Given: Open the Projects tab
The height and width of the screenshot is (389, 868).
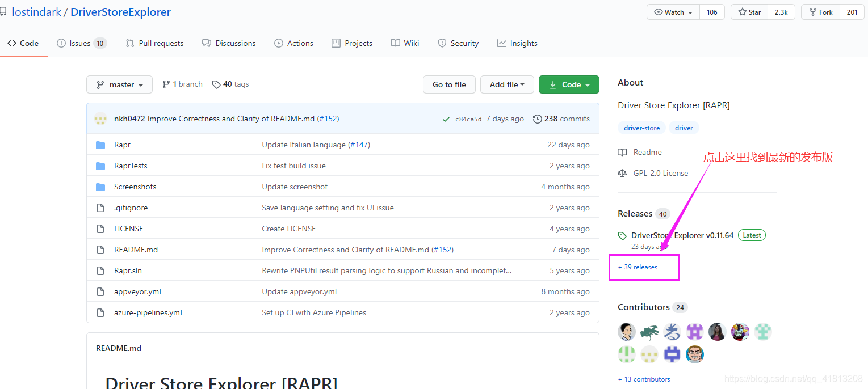Looking at the screenshot, I should [352, 43].
